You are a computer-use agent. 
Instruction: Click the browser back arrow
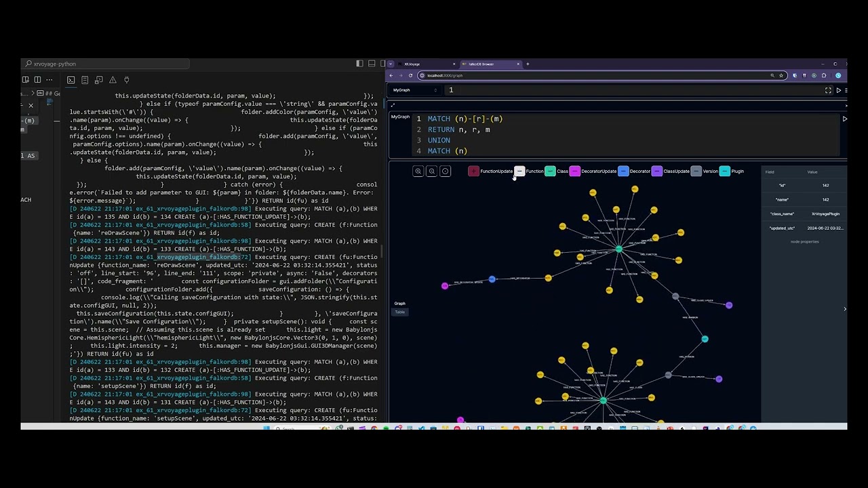(x=391, y=75)
